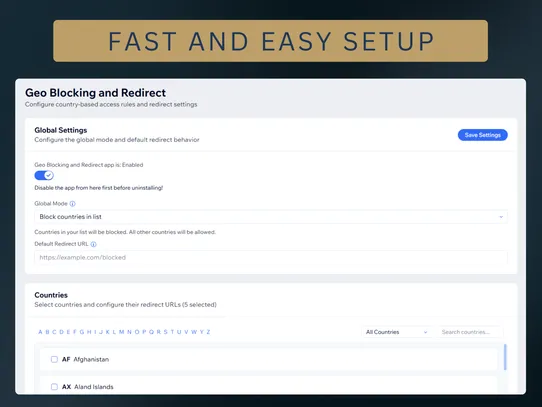Screen dimensions: 542x407
Task: Select letter L in alphabet filter
Action: point(114,332)
